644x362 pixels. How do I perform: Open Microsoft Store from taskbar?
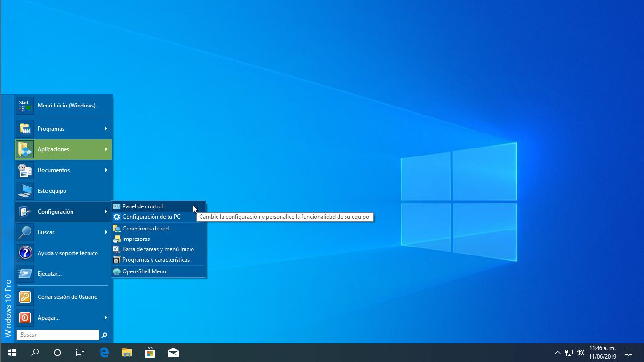[150, 353]
